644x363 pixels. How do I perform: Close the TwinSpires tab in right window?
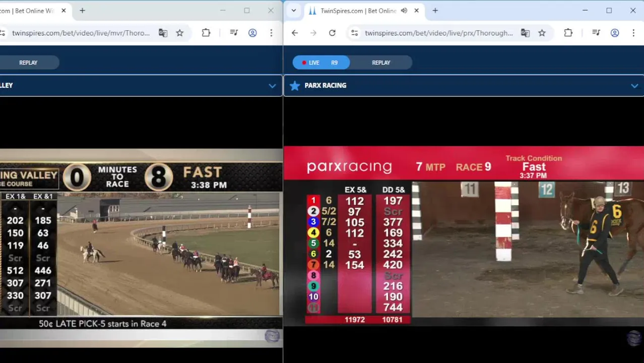416,11
